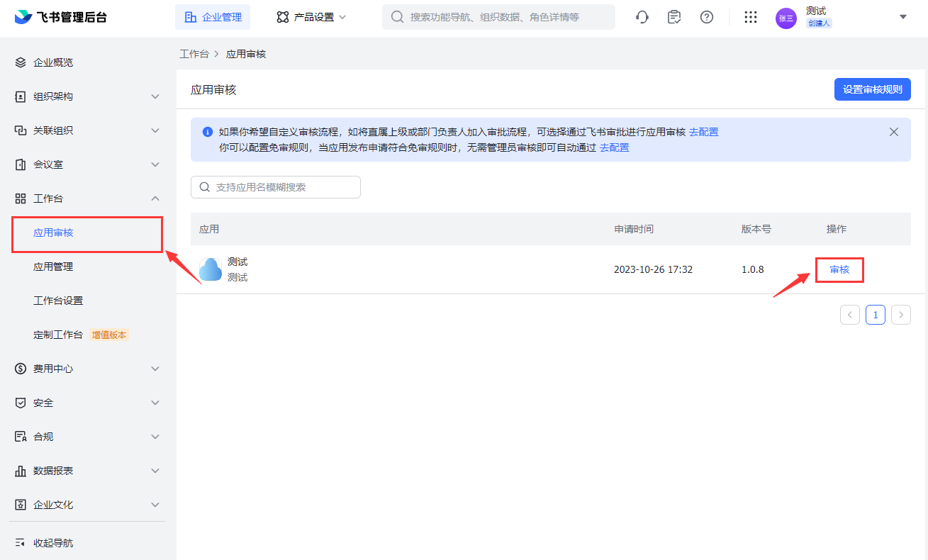Click the 张三 user avatar

click(x=786, y=18)
